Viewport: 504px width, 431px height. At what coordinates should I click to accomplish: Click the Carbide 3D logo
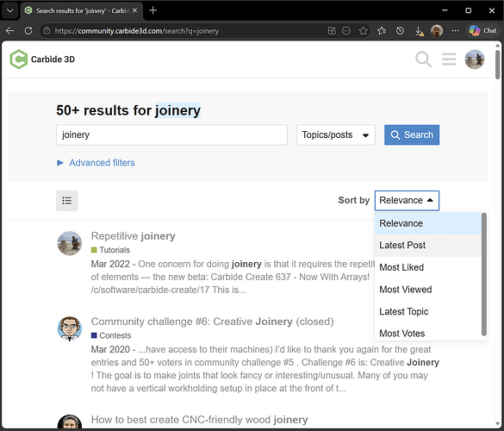click(42, 59)
